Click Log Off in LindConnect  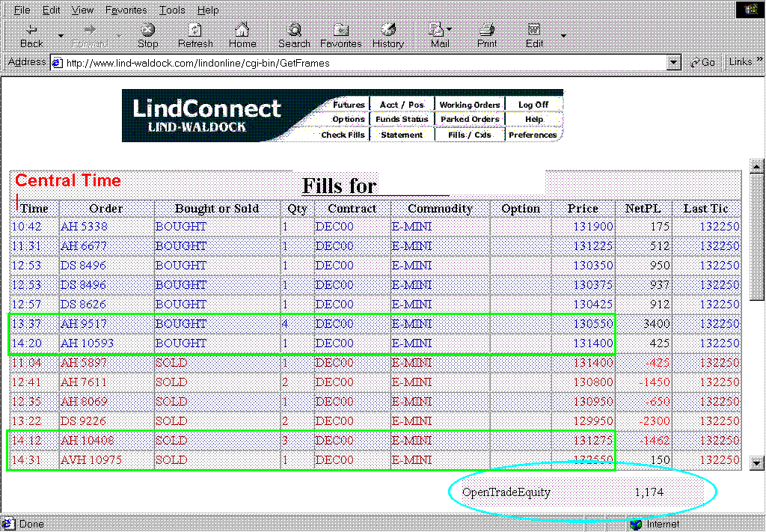coord(533,105)
